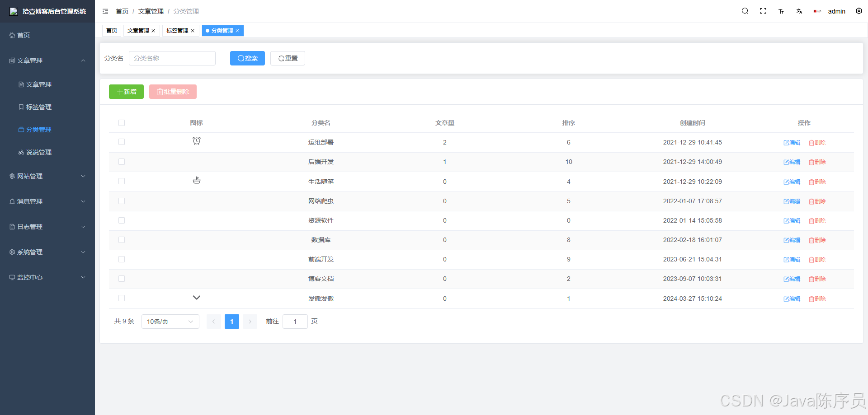
Task: Switch to the 首页 page tab
Action: click(112, 31)
